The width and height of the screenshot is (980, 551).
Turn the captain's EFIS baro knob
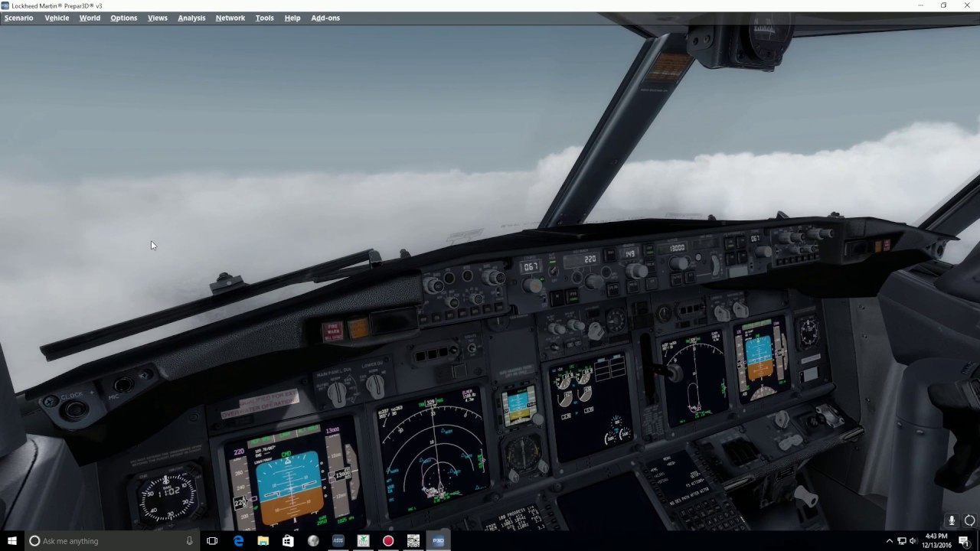point(493,277)
